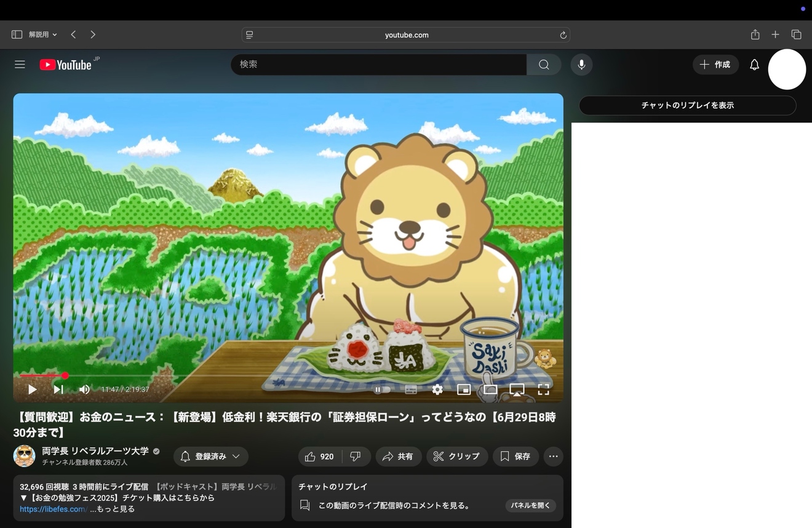
Task: Click the search magnifier button
Action: [544, 65]
